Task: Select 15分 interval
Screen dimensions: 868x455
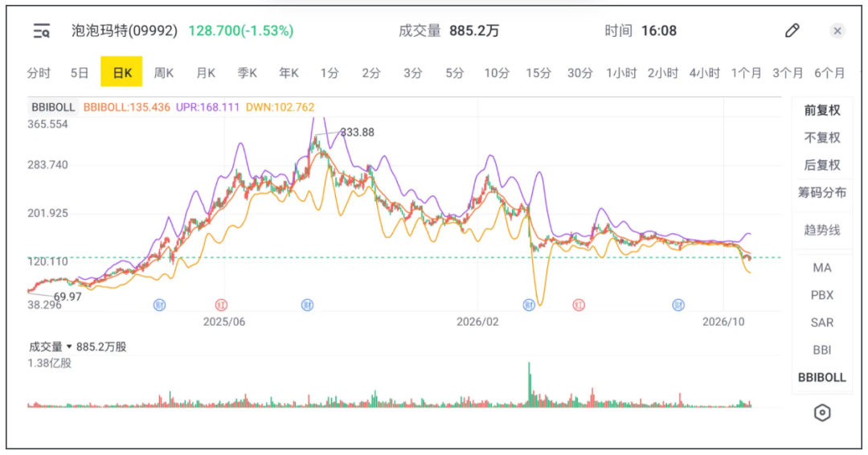Action: tap(538, 72)
